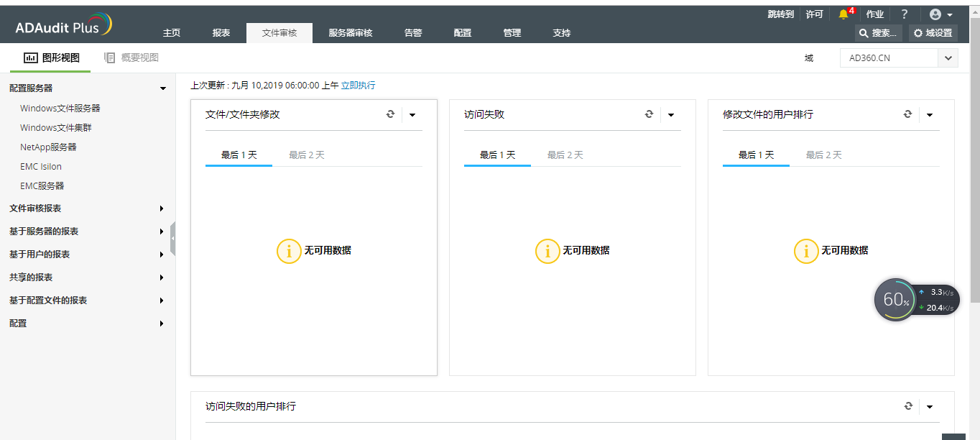Open the 报表 tab
Screen dimensions: 980x440
click(221, 33)
